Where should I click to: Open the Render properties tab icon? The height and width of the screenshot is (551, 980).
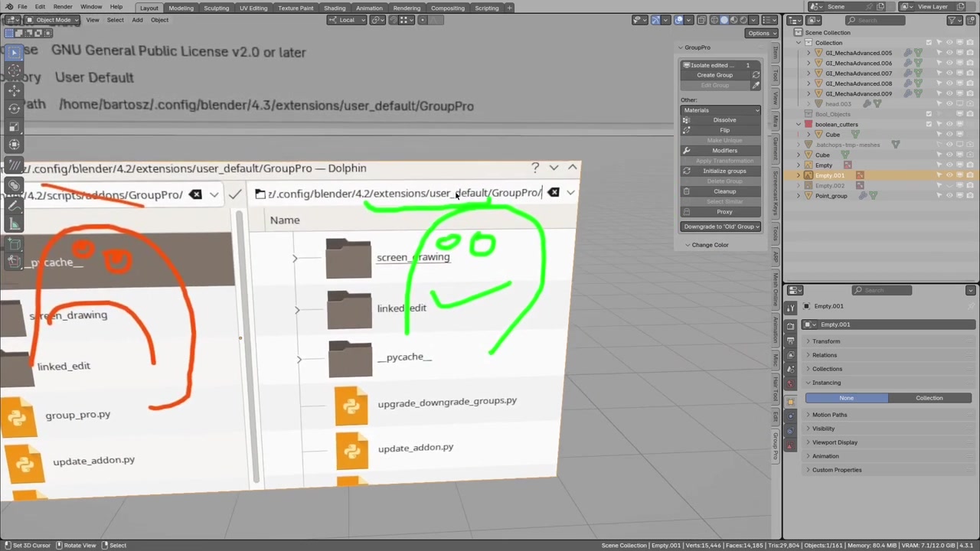click(791, 324)
